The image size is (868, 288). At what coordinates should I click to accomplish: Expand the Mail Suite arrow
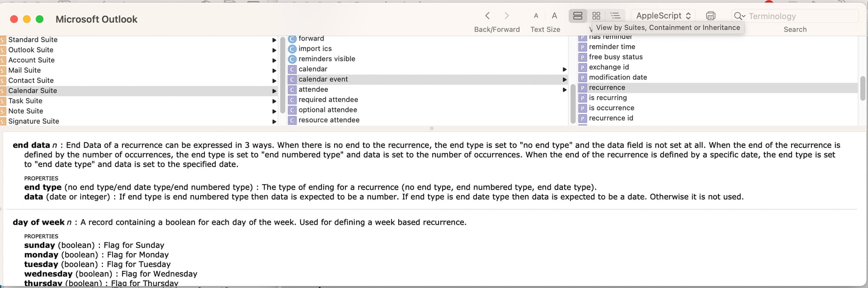coord(274,71)
